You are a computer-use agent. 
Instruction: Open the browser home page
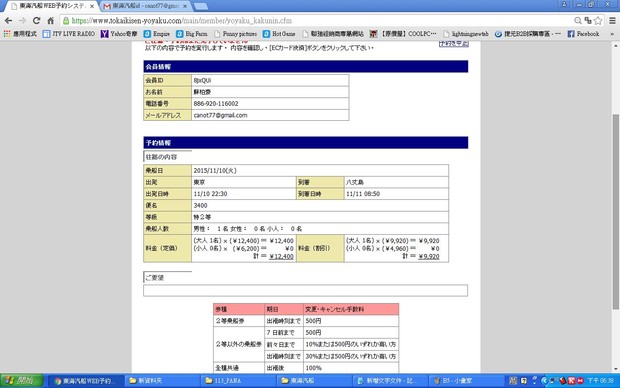[51, 21]
